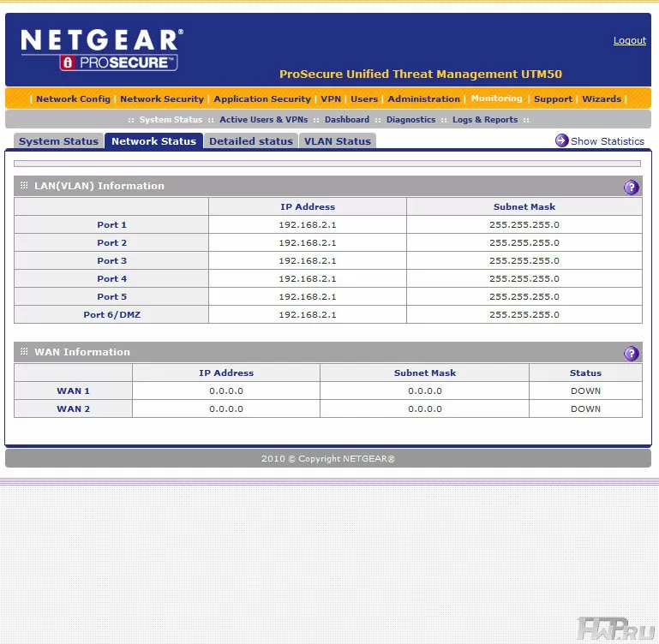Screen dimensions: 659x644
Task: Click the ProSecure Unified Threat Management UTM50 title
Action: (421, 75)
